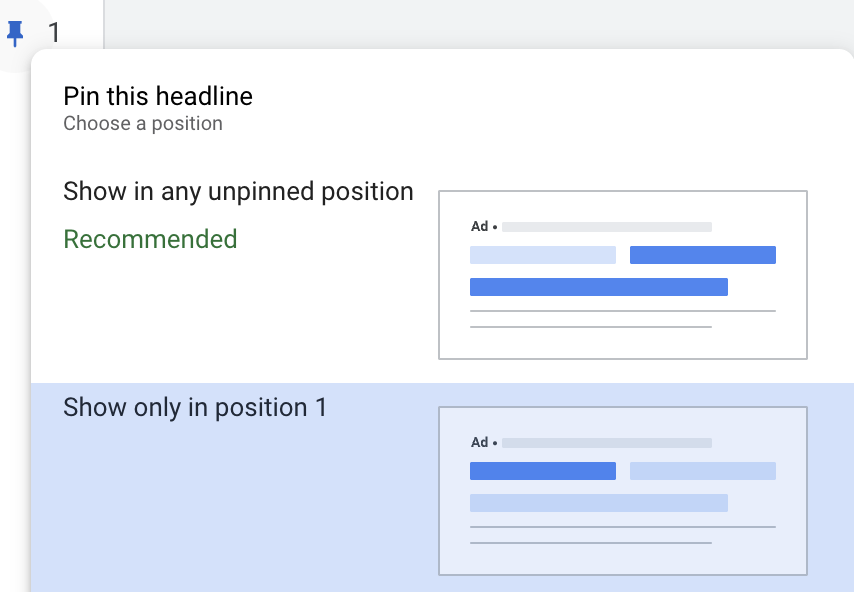Screen dimensions: 854x592
Task: Click "Ad" label in the unpinned preview
Action: click(x=480, y=227)
